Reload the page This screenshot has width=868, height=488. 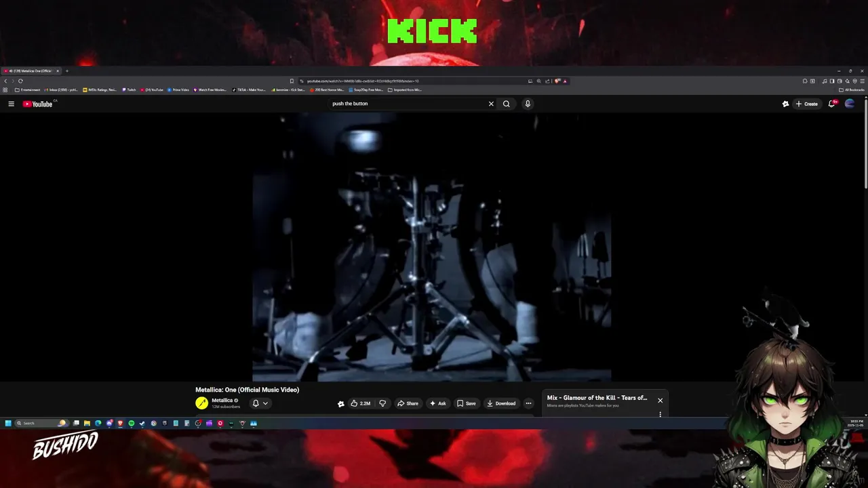point(20,81)
